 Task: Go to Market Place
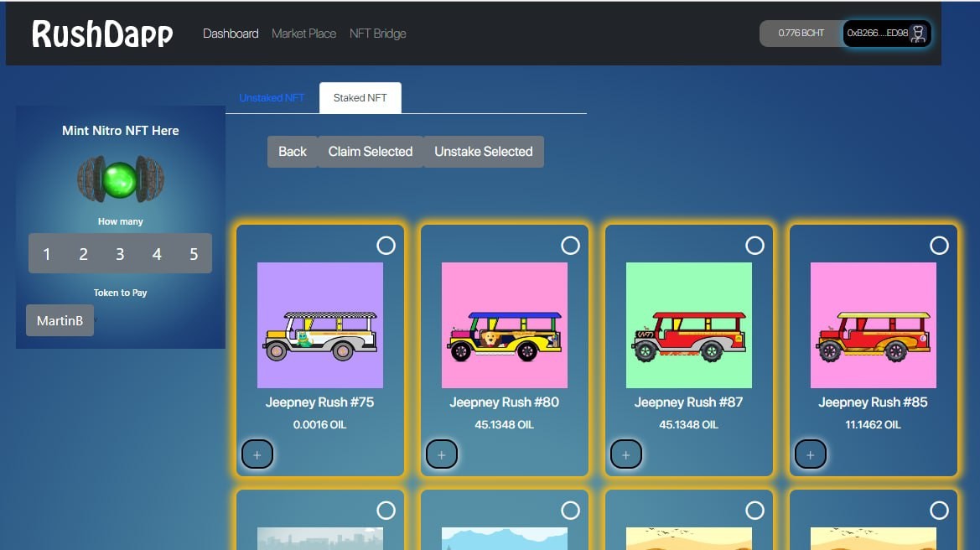303,34
